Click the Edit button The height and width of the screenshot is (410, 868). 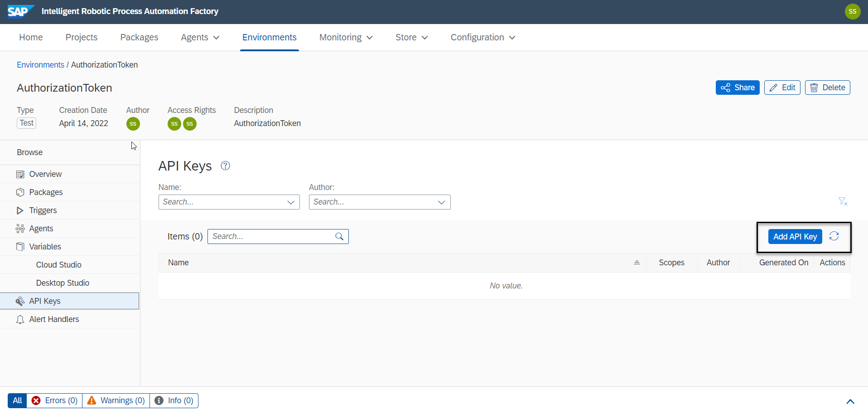(782, 88)
